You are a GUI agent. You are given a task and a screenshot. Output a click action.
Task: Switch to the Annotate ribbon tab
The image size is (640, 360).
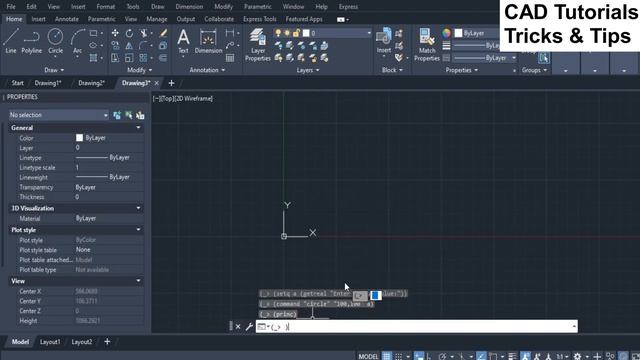67,19
